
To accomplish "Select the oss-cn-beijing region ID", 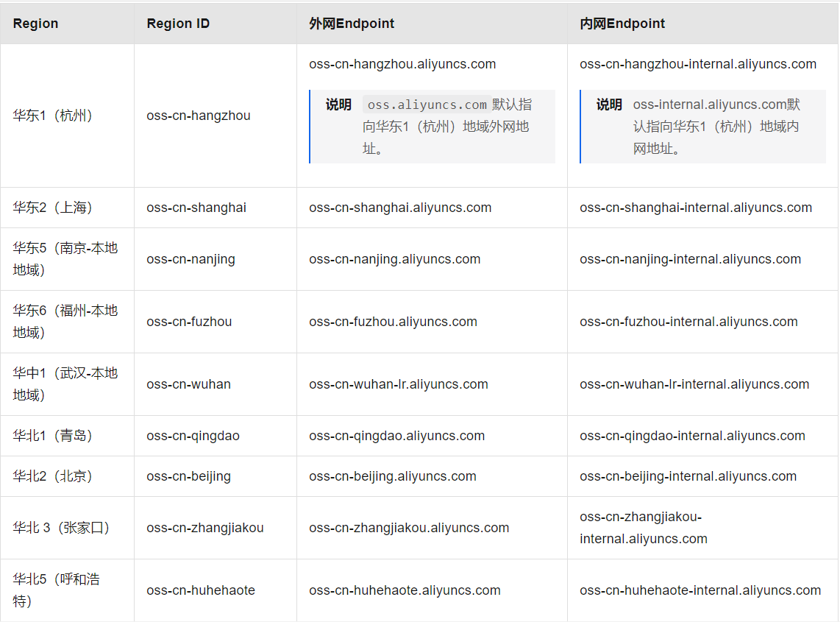I will 188,476.
